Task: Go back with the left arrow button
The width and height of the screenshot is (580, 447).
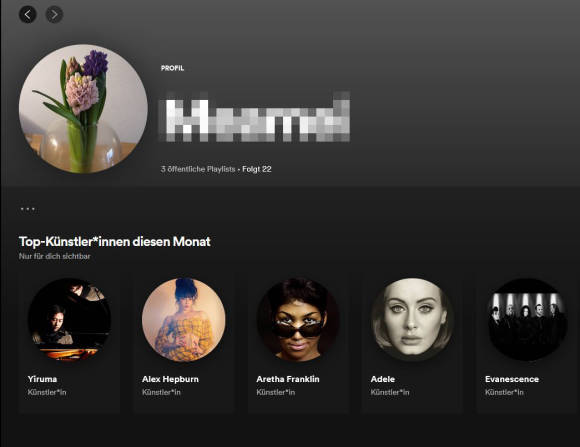Action: click(28, 14)
